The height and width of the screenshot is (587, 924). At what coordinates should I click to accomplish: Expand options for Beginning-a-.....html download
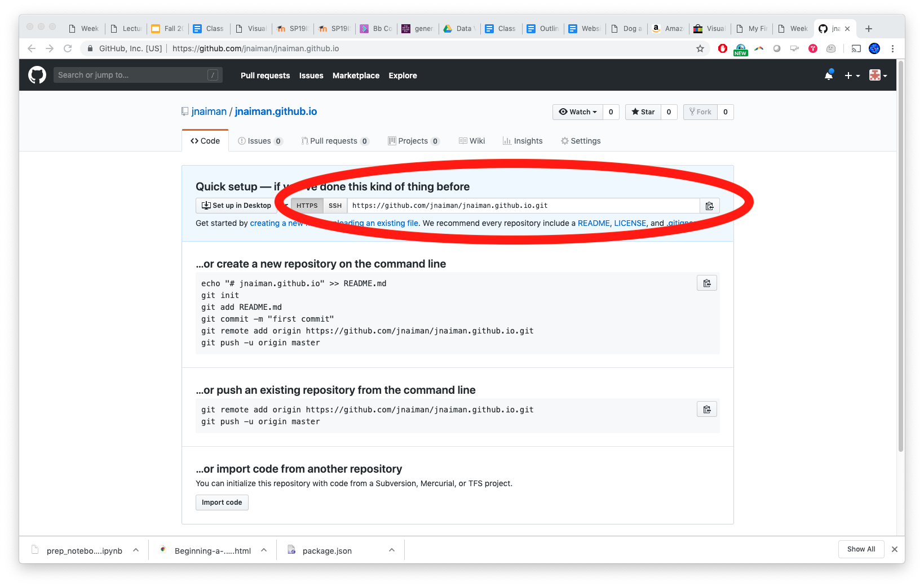(264, 550)
